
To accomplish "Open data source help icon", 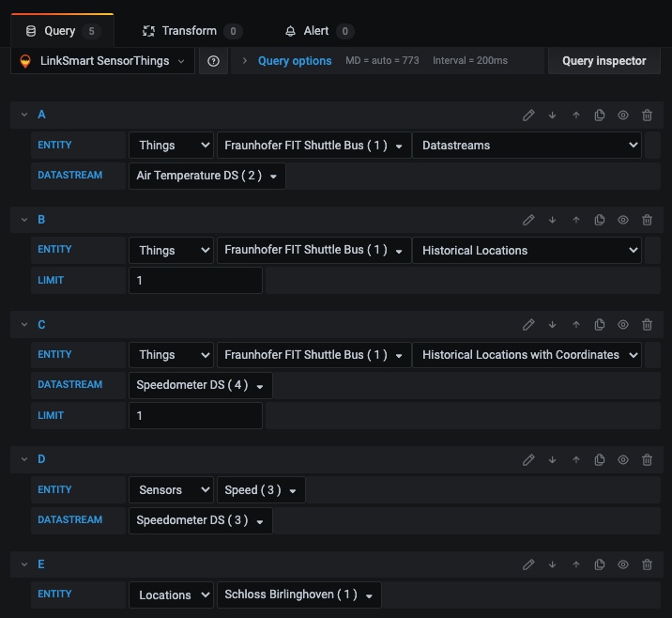I will tap(213, 61).
